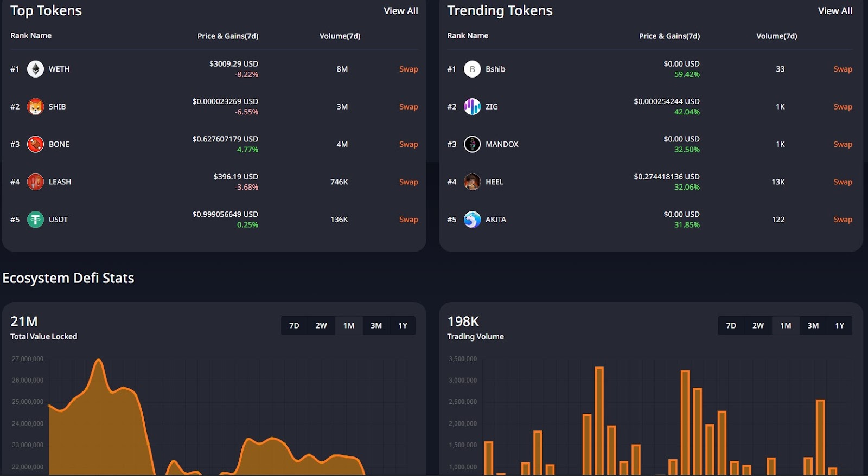
Task: Click the 13K HEEL volume value
Action: coord(778,182)
